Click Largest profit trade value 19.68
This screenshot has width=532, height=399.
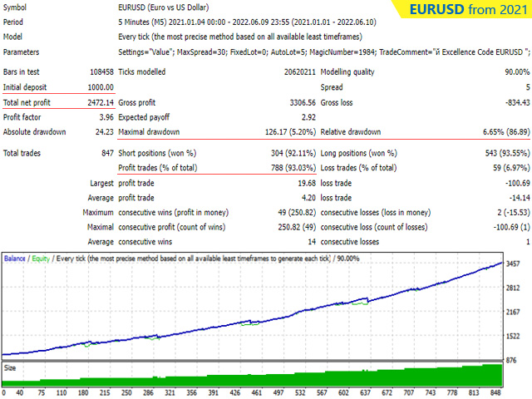[x=307, y=183]
